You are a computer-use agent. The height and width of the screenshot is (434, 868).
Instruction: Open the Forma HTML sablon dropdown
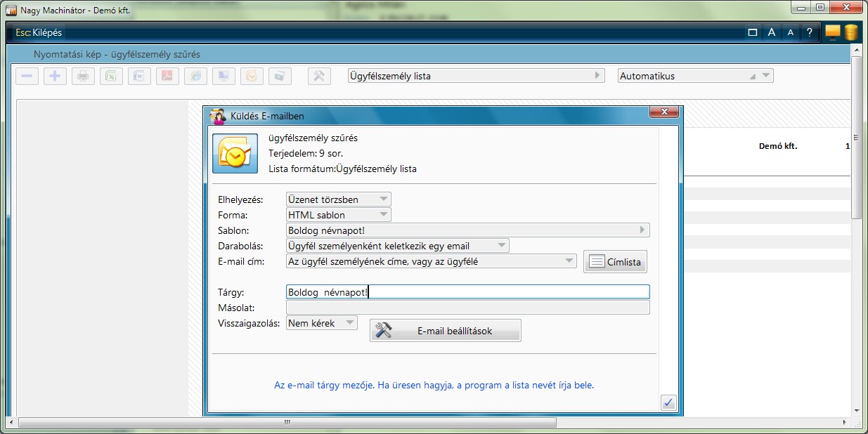(339, 215)
